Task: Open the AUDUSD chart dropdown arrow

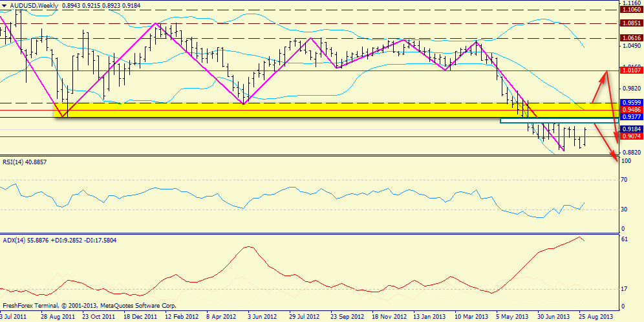Action: (5, 5)
